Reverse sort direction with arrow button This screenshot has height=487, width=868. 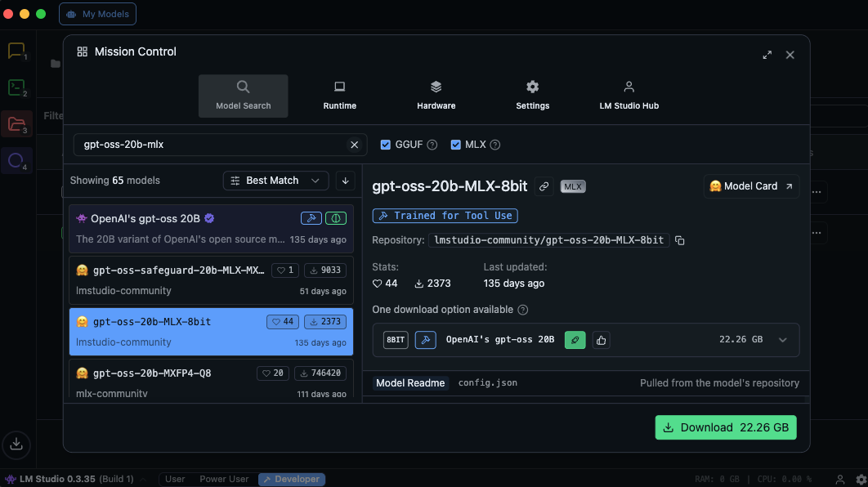(345, 181)
